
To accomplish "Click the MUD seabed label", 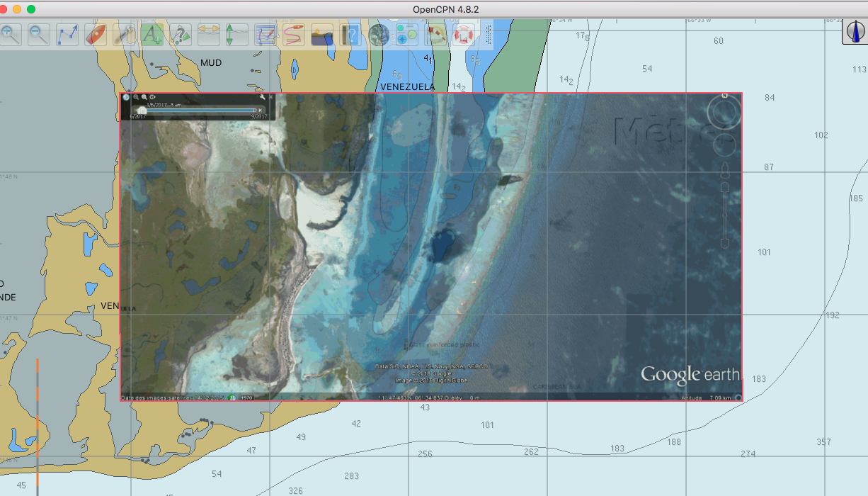I will [211, 62].
